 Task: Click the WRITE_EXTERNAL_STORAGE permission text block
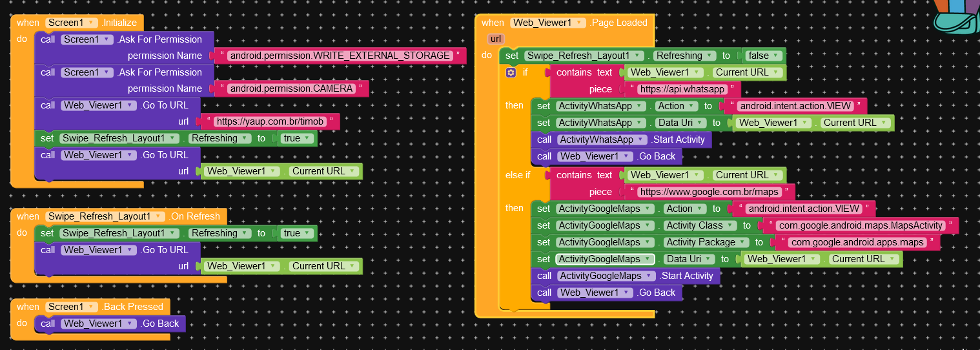tap(340, 56)
